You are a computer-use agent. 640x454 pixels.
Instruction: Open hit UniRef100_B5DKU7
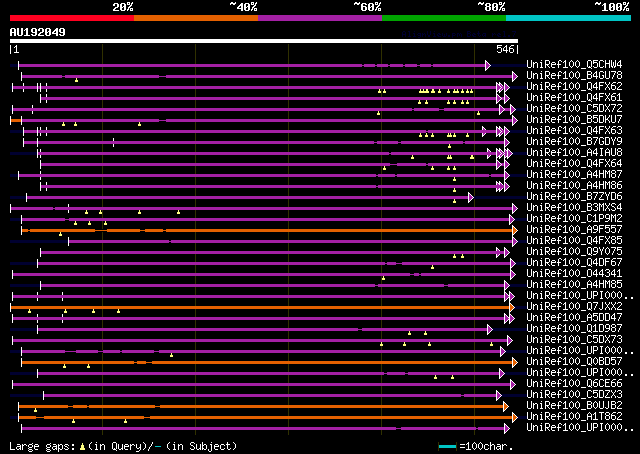574,120
